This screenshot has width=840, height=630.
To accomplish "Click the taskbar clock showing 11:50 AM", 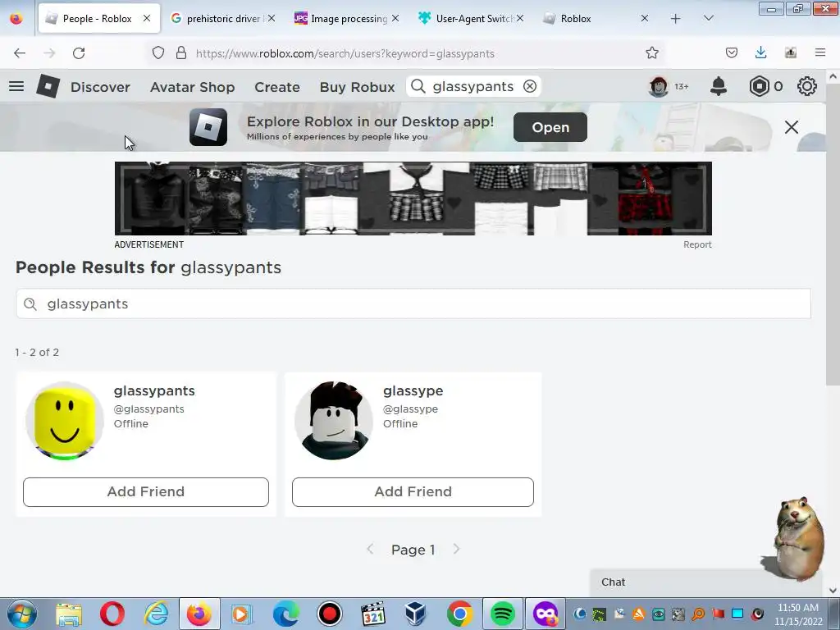I will 797,608.
